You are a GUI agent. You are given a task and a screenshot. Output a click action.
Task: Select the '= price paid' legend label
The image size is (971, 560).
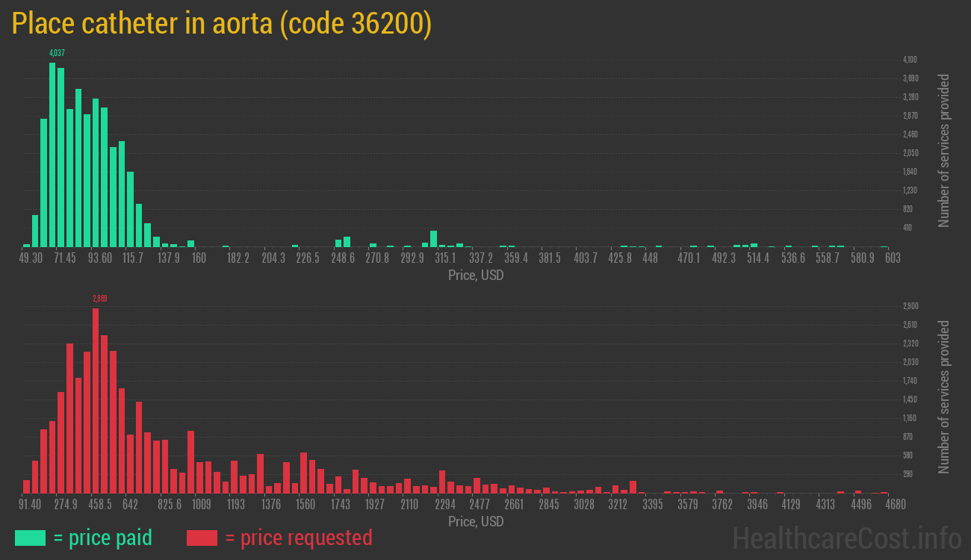102,538
